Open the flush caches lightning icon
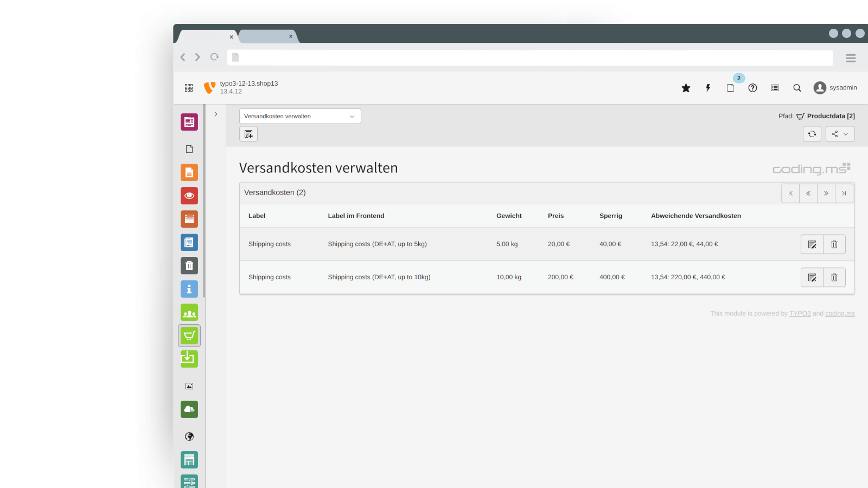This screenshot has width=868, height=488. [708, 88]
